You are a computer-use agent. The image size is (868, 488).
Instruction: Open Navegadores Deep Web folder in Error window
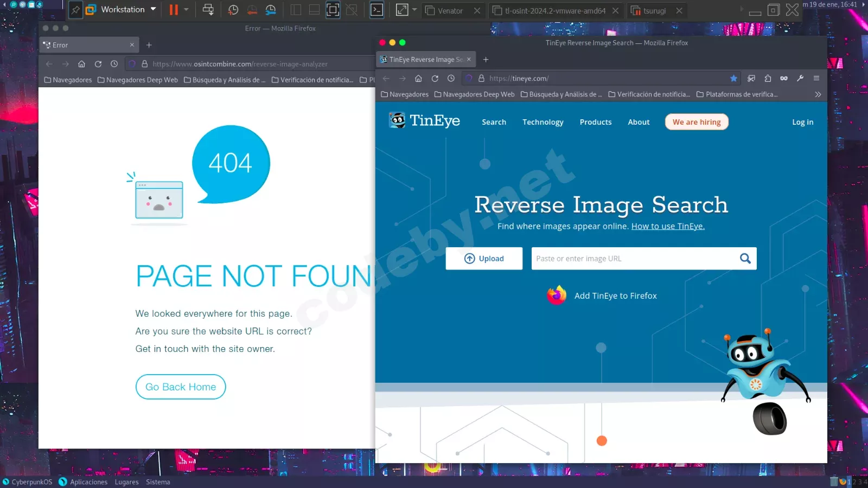coord(138,80)
